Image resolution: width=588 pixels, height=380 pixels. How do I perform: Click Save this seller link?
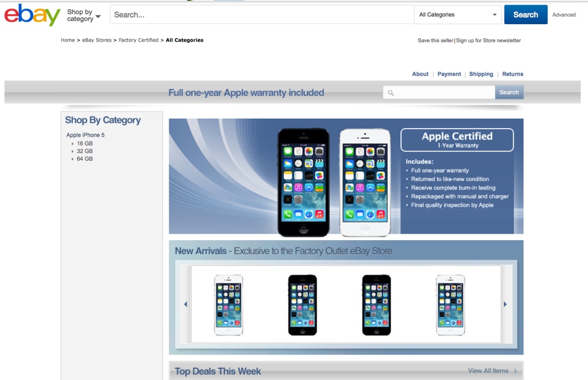click(x=435, y=41)
